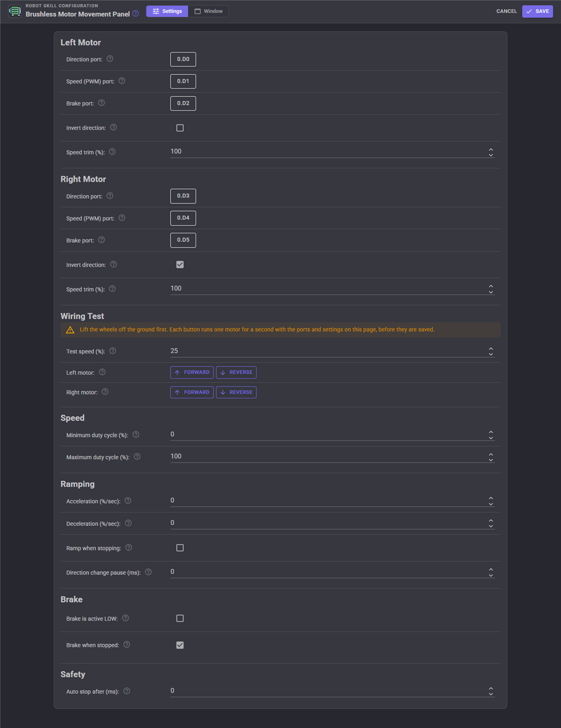The height and width of the screenshot is (728, 561).
Task: Run Left motor Forward test
Action: [192, 372]
